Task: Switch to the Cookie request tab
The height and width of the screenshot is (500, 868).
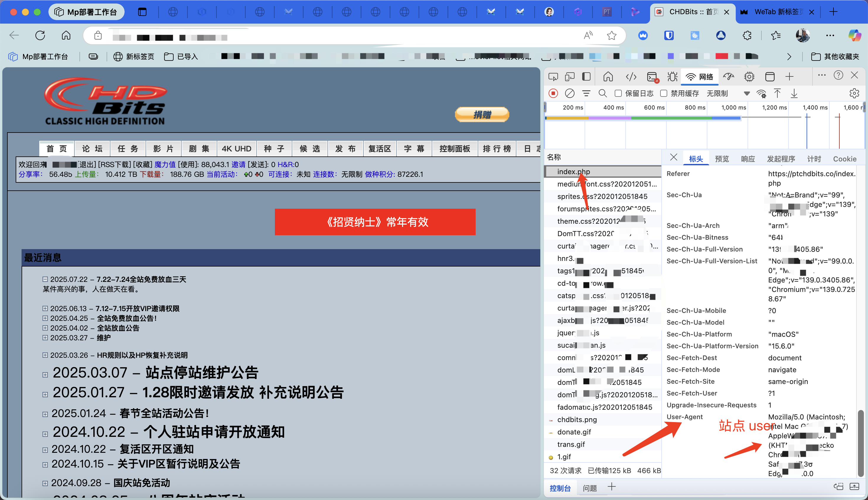Action: 844,159
